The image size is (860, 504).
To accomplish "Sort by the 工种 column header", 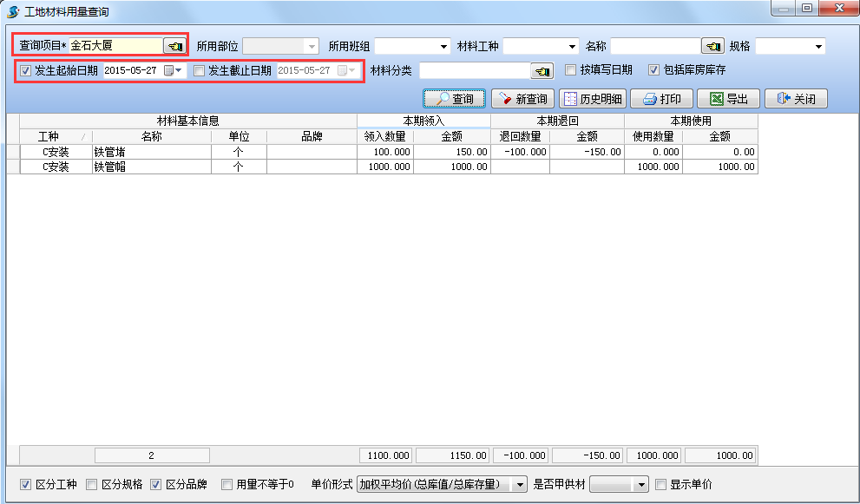I will pos(49,136).
